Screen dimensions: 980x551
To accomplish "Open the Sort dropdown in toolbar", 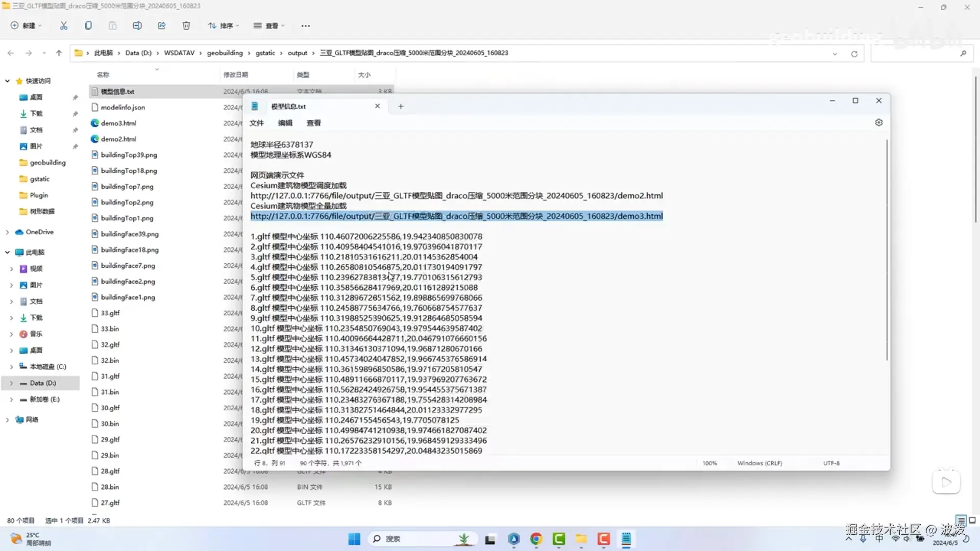I will pyautogui.click(x=223, y=26).
